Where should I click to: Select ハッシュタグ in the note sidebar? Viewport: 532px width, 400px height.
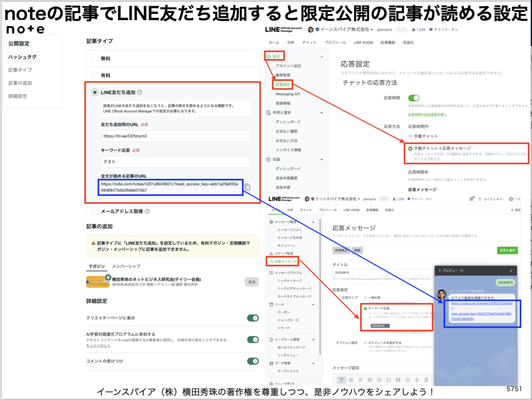(22, 57)
